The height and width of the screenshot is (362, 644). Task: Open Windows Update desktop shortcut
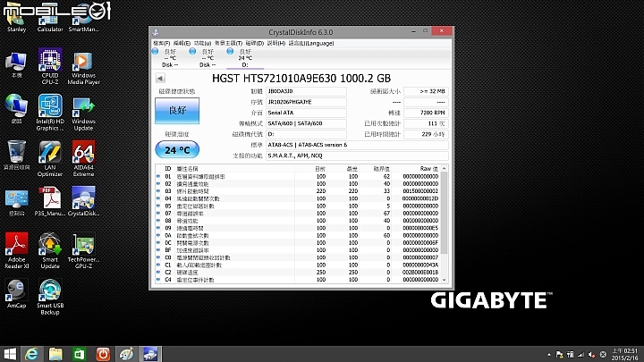click(83, 114)
